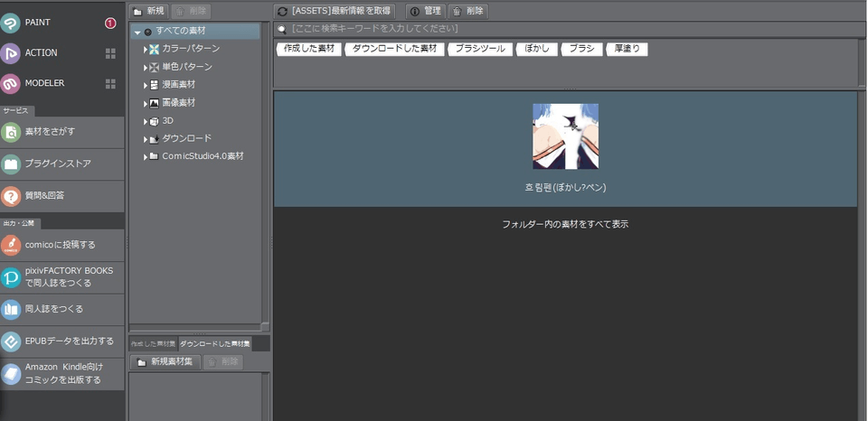
Task: Select the ぼかしペン material thumbnail
Action: [565, 136]
